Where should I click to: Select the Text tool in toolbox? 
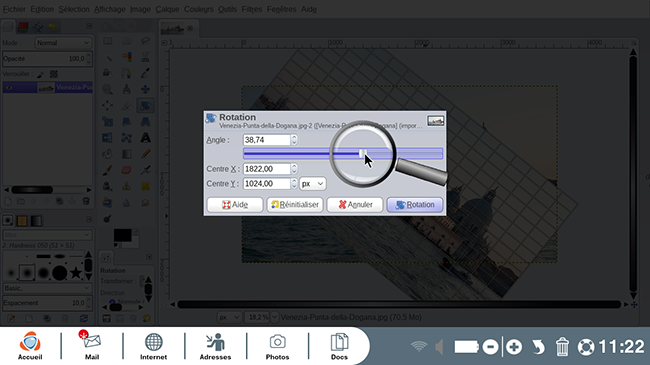coord(145,138)
